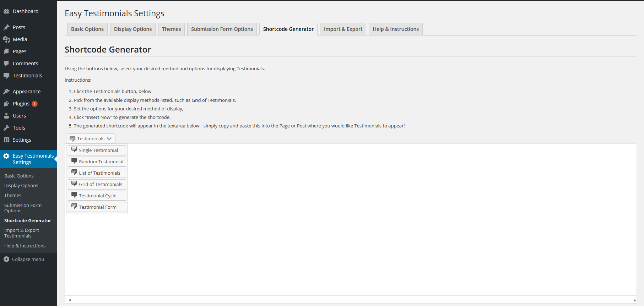Click the Easy Testimonials gear icon
Screen dimensions: 644x306
(x=6, y=156)
